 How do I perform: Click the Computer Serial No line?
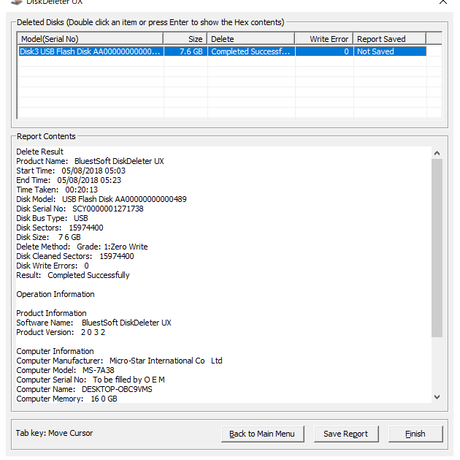point(91,380)
